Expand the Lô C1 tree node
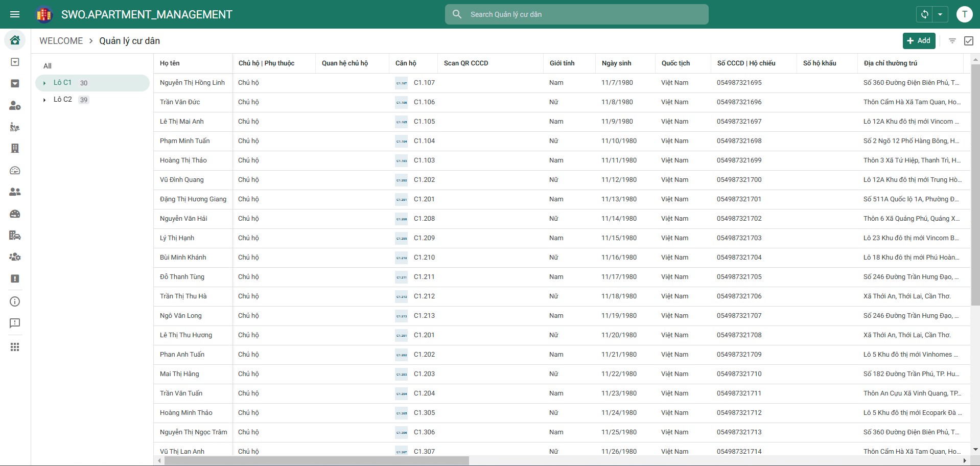The image size is (980, 466). 44,83
